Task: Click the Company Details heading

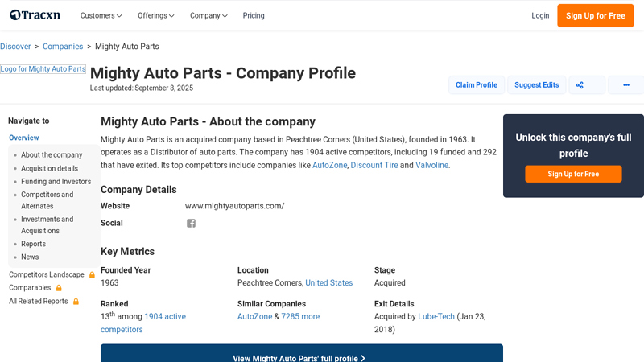Action: (138, 190)
